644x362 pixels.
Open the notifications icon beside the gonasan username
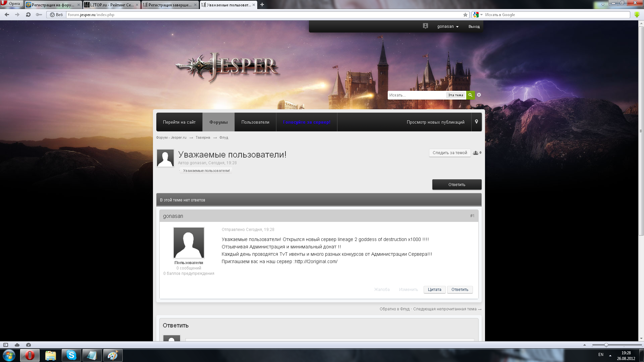pyautogui.click(x=425, y=26)
